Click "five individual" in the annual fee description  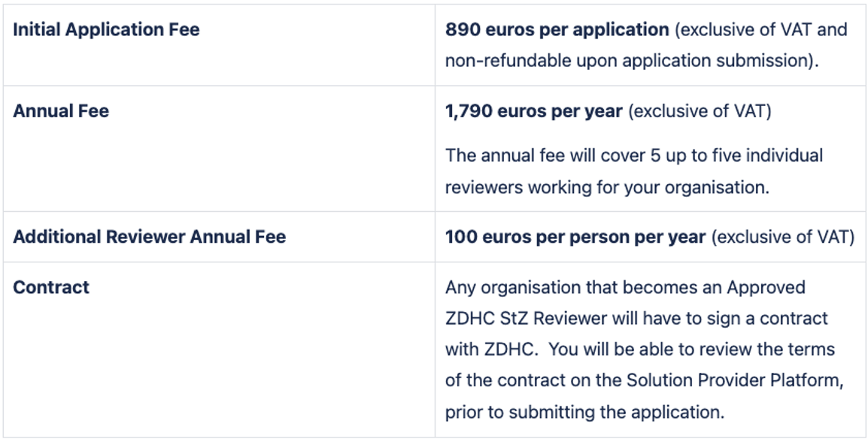pos(769,156)
